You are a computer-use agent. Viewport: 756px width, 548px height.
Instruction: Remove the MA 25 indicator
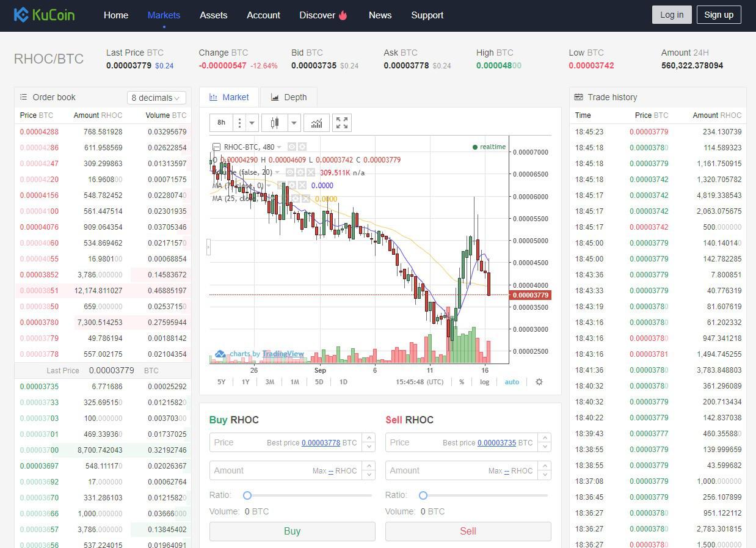pos(306,199)
